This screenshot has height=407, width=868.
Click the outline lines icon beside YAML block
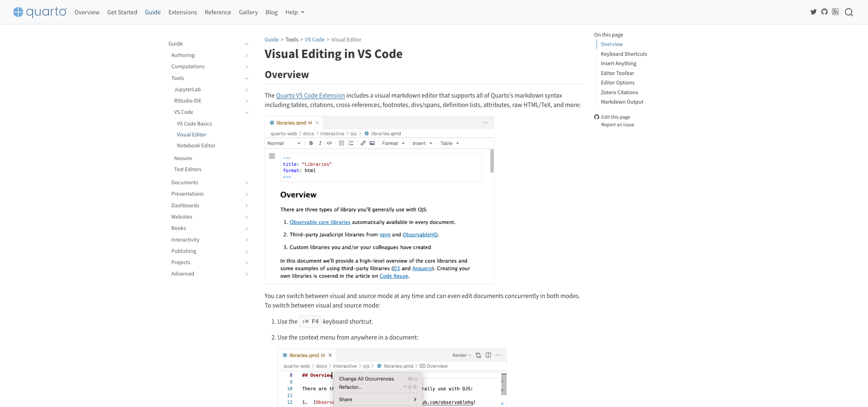[x=272, y=156]
